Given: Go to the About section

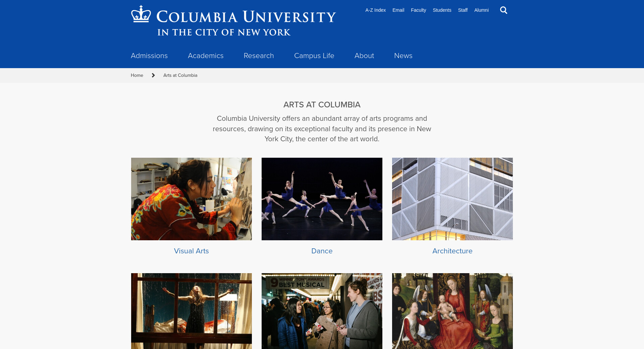Looking at the screenshot, I should pyautogui.click(x=364, y=56).
